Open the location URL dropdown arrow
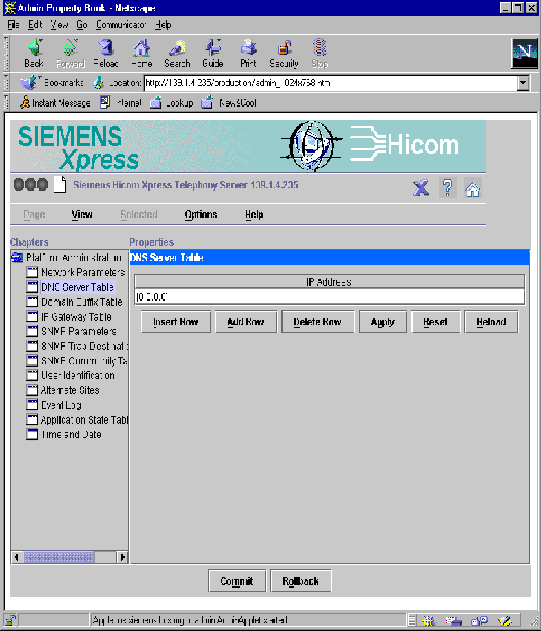541x631 pixels. [x=523, y=83]
